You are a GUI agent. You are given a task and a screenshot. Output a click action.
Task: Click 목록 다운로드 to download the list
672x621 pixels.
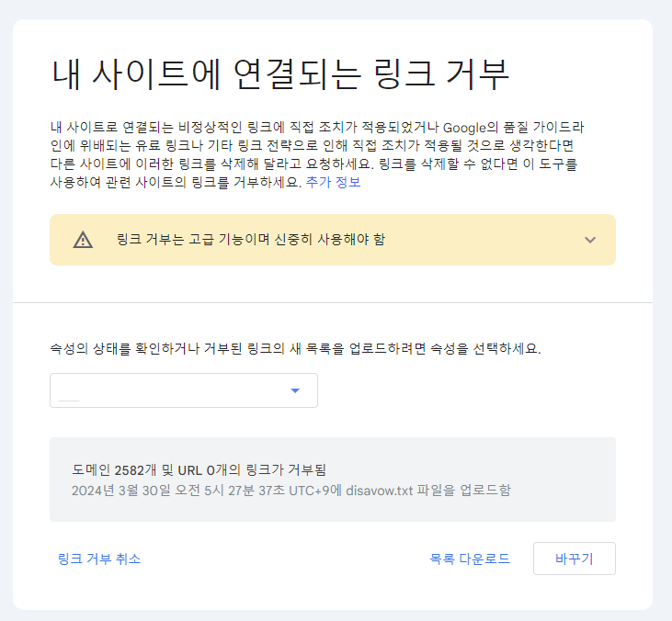[470, 559]
